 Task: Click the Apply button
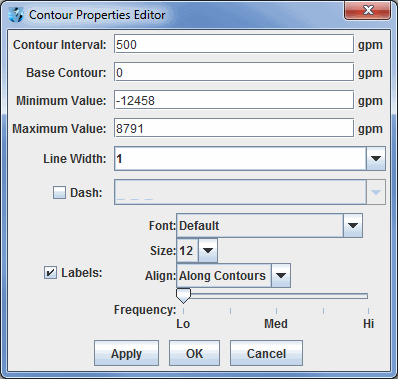pos(126,353)
